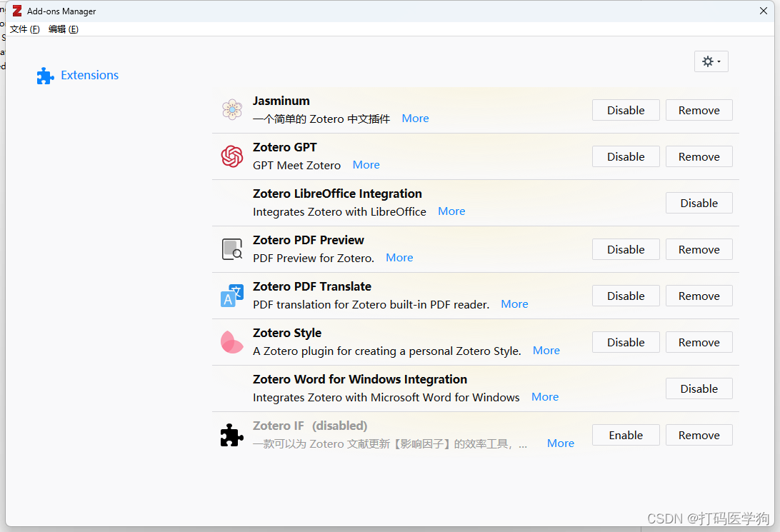Click the Zotero IF Chinese description text
Viewport: 780px width, 532px height.
[390, 443]
